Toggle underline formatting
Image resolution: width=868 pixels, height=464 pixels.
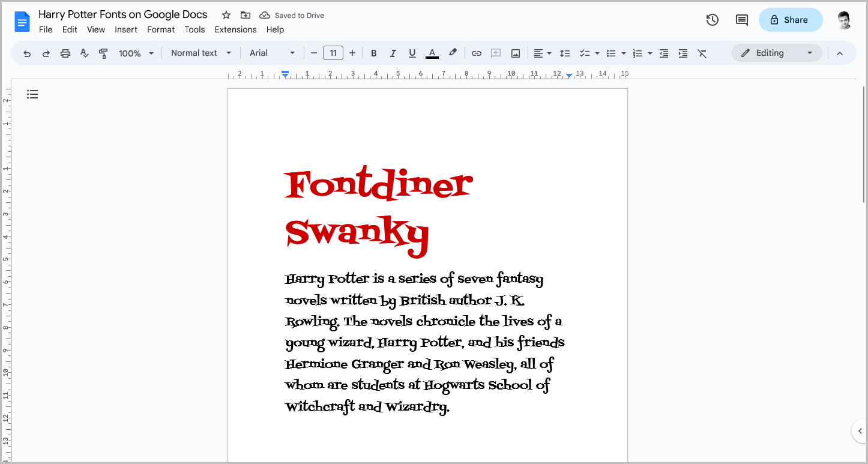point(412,53)
